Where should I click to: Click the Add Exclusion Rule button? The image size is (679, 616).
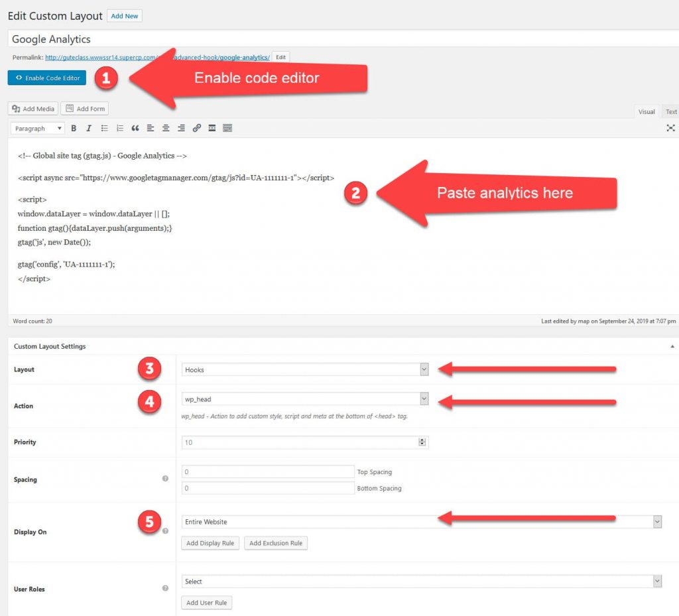[276, 543]
